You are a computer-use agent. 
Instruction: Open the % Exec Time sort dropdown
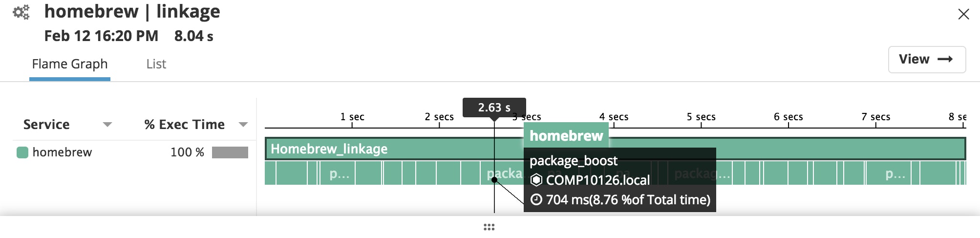click(x=243, y=125)
